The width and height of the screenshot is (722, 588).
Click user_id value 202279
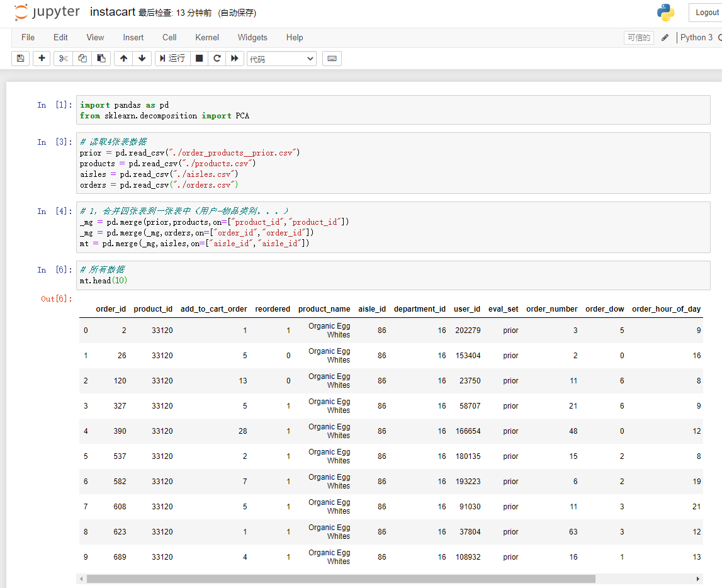pyautogui.click(x=468, y=331)
